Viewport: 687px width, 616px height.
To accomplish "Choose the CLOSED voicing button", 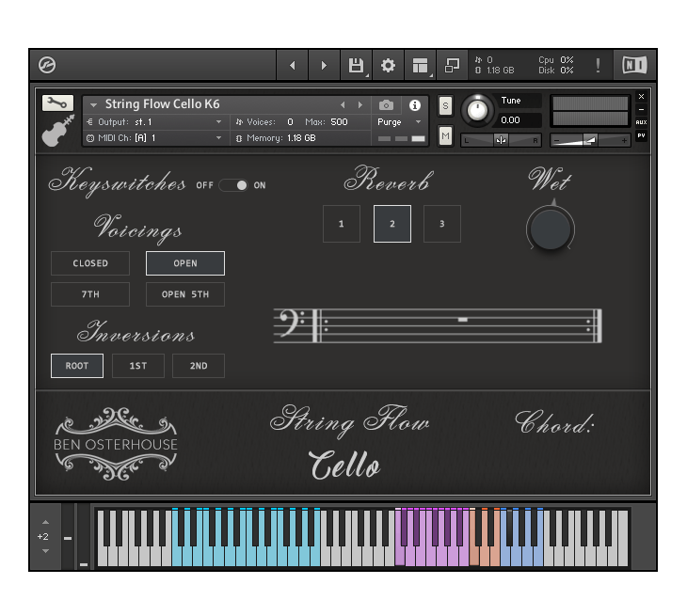I will (90, 263).
